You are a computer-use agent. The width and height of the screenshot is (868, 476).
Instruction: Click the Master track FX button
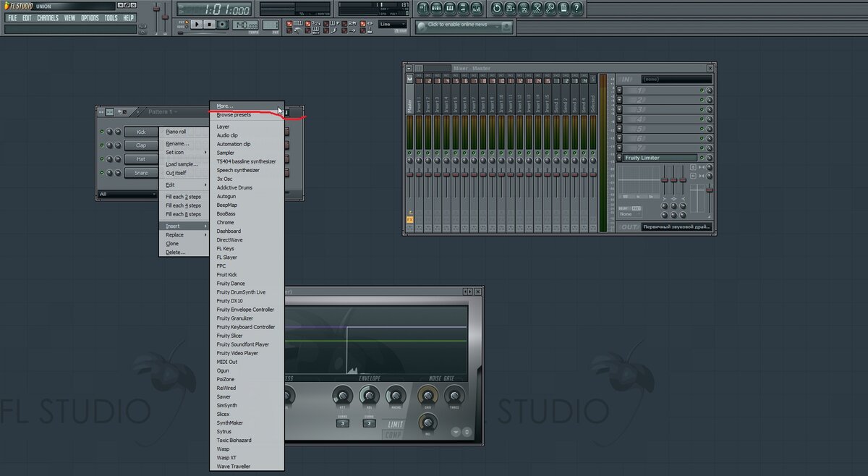[409, 219]
